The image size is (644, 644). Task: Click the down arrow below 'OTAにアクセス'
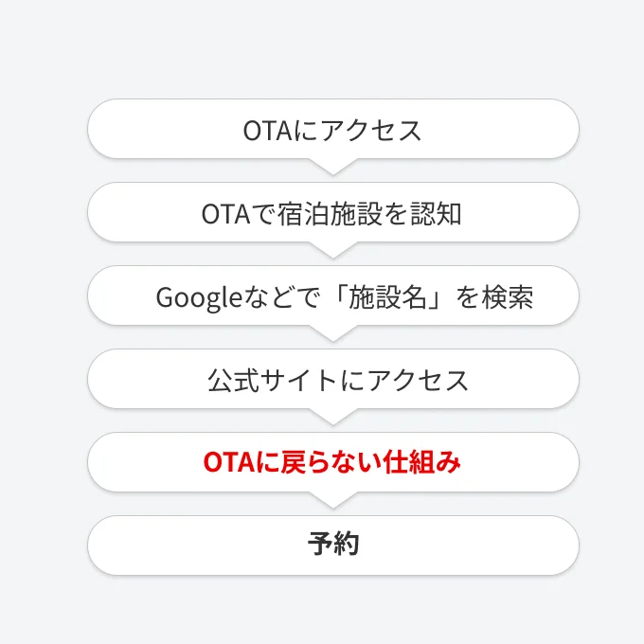tap(332, 166)
